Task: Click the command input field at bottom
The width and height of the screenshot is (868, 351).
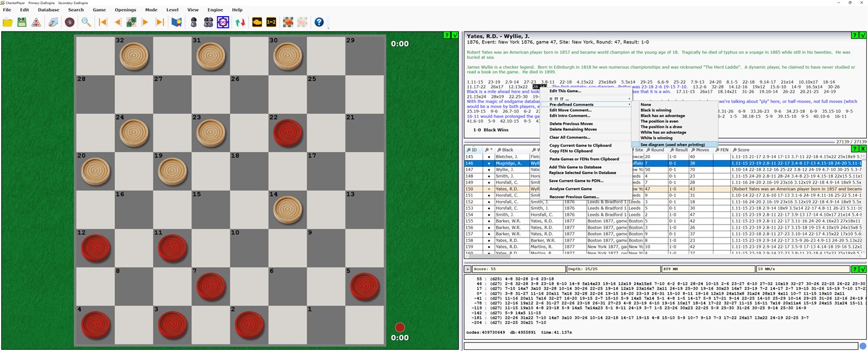Action: pos(660,346)
